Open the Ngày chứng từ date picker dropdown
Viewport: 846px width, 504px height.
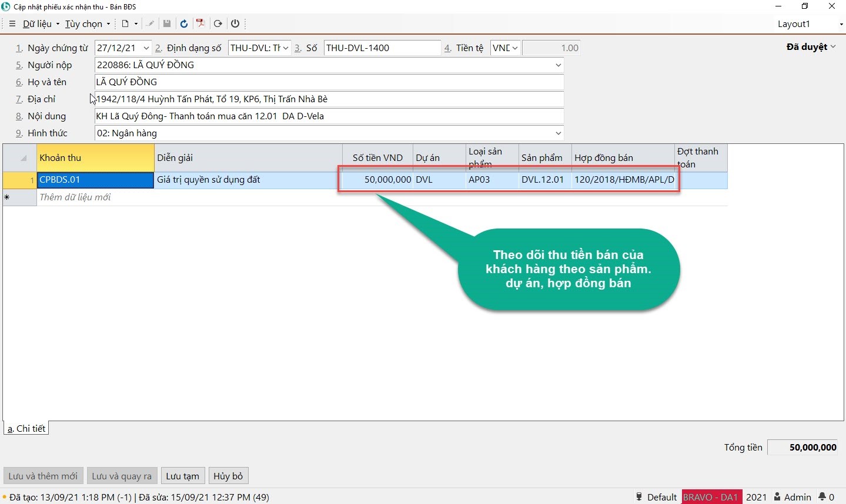tap(146, 48)
